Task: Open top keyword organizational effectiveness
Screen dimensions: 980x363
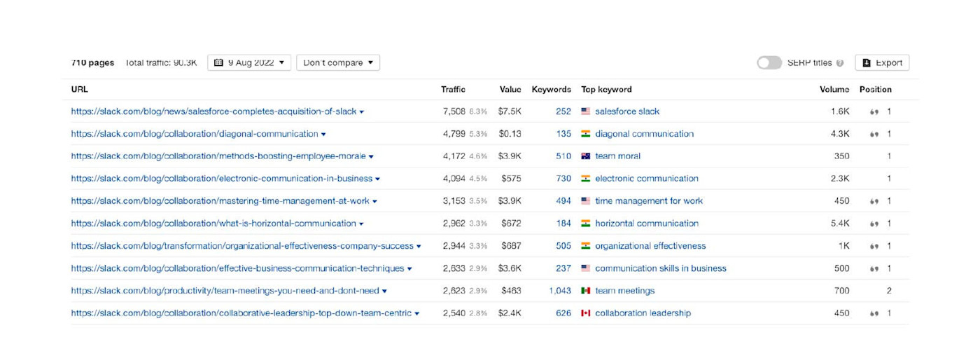Action: click(650, 246)
